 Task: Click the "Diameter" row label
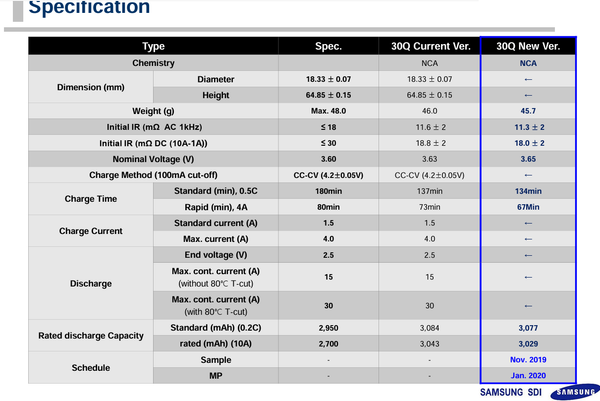tap(216, 79)
